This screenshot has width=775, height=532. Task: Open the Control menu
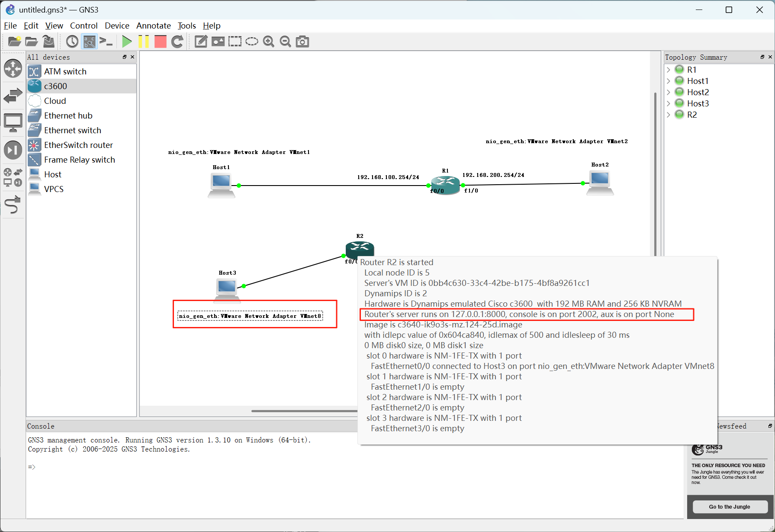pyautogui.click(x=84, y=26)
